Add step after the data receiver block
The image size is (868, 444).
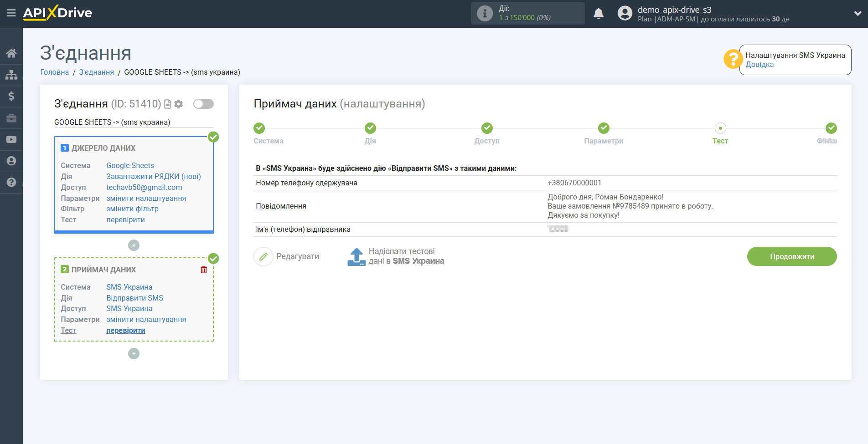click(x=134, y=354)
